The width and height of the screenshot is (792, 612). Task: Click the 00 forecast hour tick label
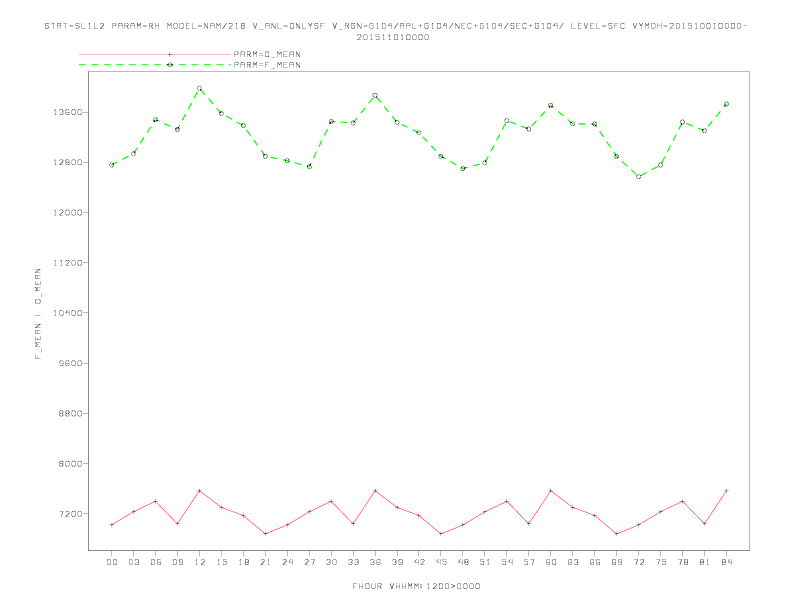[112, 562]
